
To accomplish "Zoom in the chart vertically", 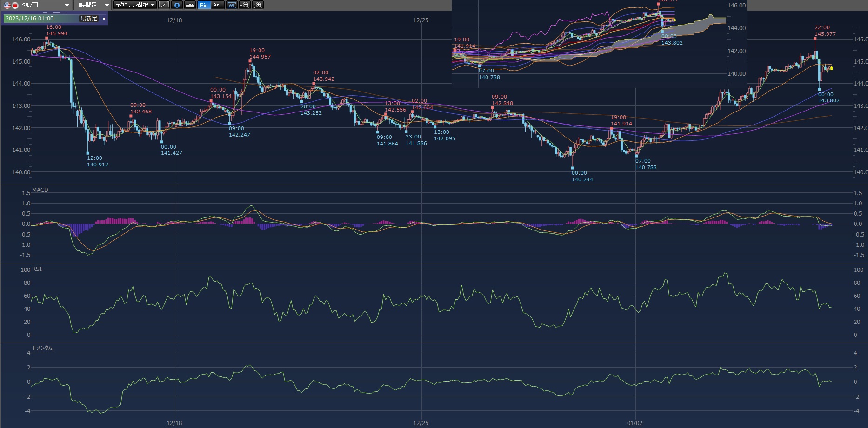I will 258,5.
